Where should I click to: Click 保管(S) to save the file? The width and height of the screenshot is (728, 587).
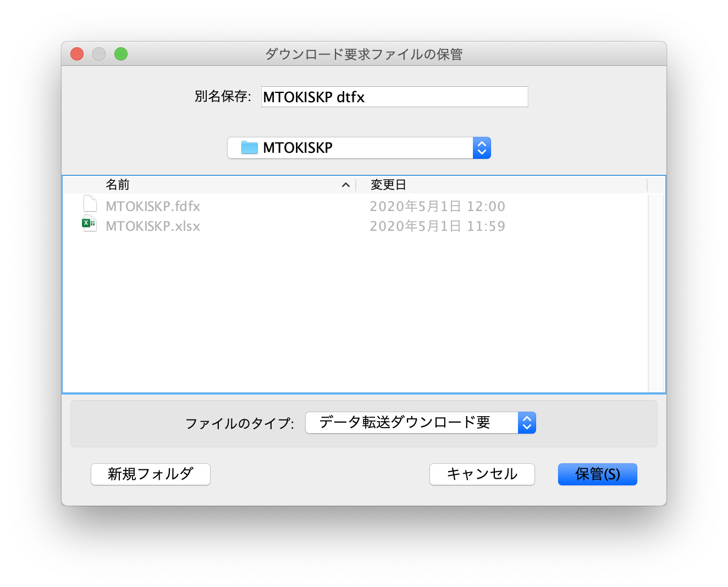[x=597, y=474]
